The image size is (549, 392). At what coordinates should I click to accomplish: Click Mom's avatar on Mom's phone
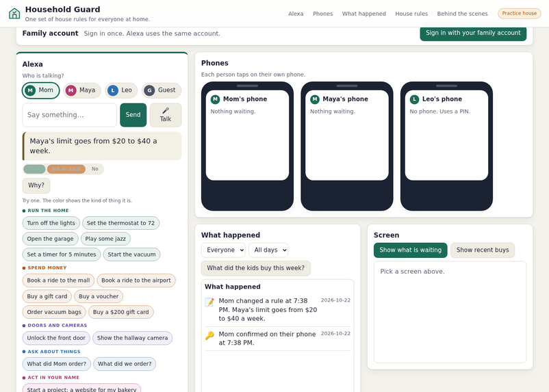(215, 99)
